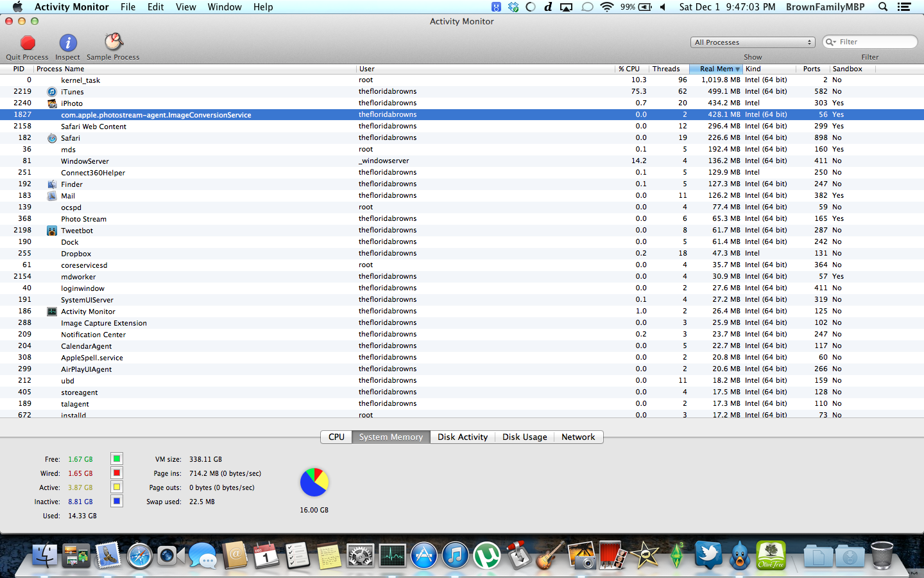Viewport: 924px width, 578px height.
Task: Open the All Processes show dropdown
Action: coord(753,42)
